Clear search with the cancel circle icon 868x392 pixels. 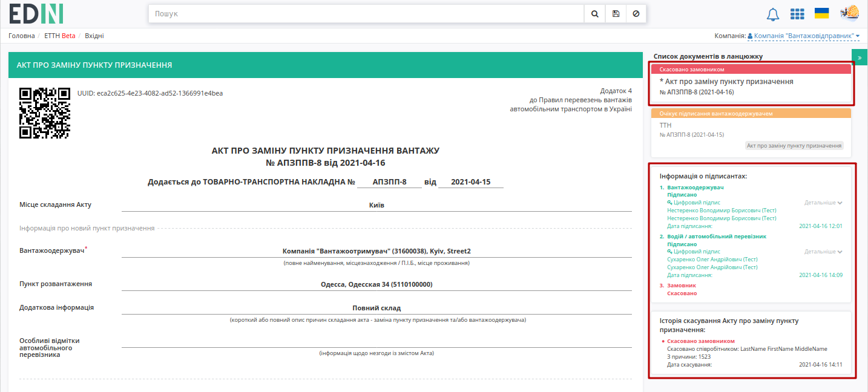(636, 13)
